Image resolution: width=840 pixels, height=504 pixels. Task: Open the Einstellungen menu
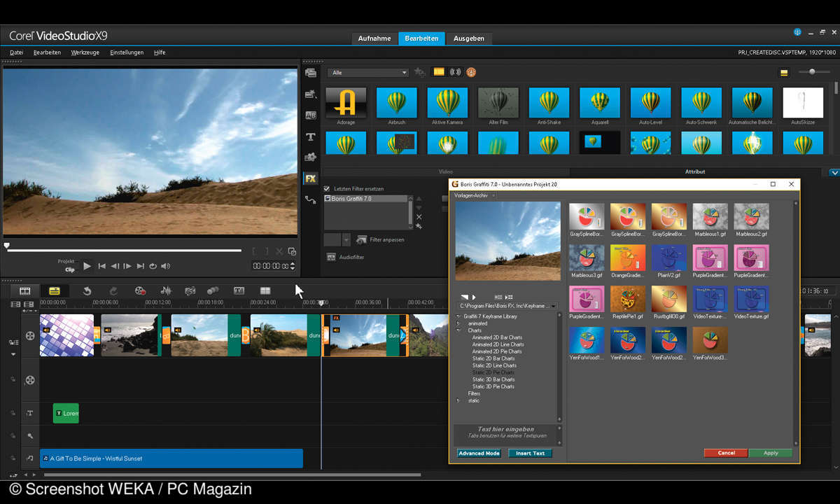pyautogui.click(x=127, y=52)
